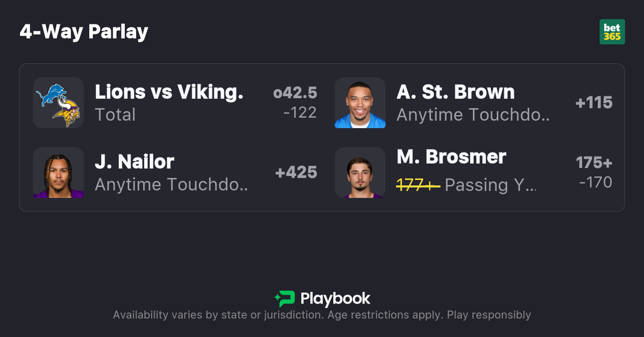
Task: Click the -170 odds for Brosmer
Action: pos(596,182)
